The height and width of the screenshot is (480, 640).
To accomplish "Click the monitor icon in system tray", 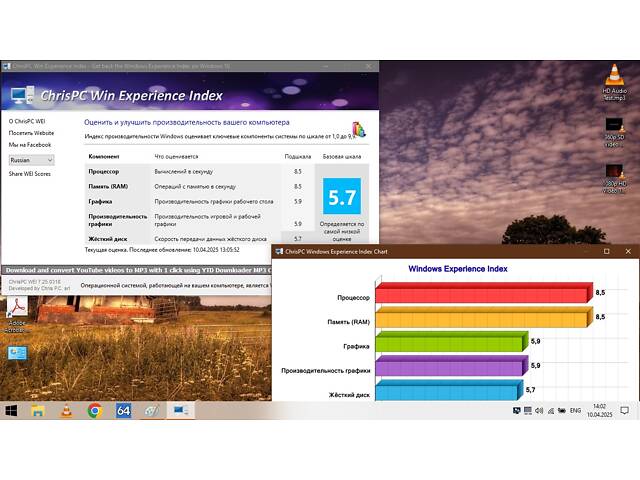I will point(516,411).
